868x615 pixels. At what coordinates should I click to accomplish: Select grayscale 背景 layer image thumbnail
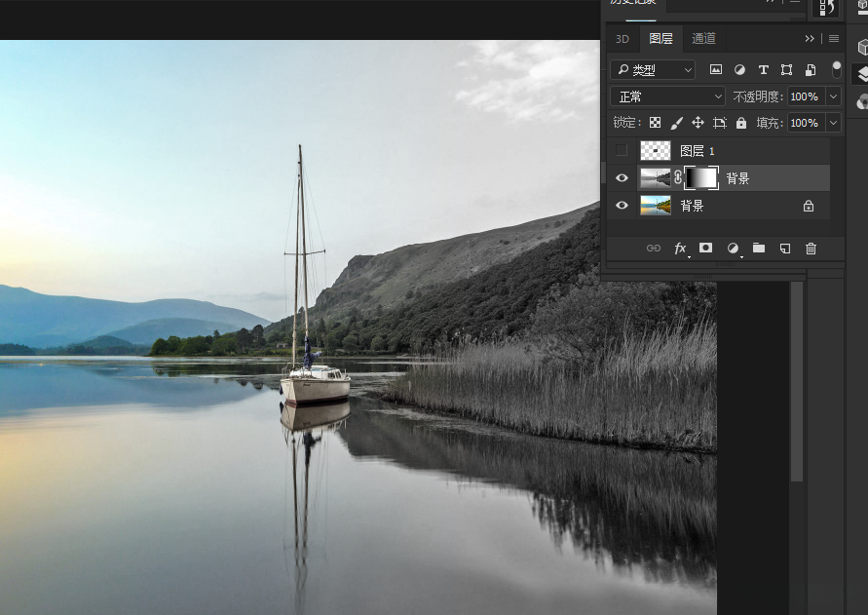[656, 177]
